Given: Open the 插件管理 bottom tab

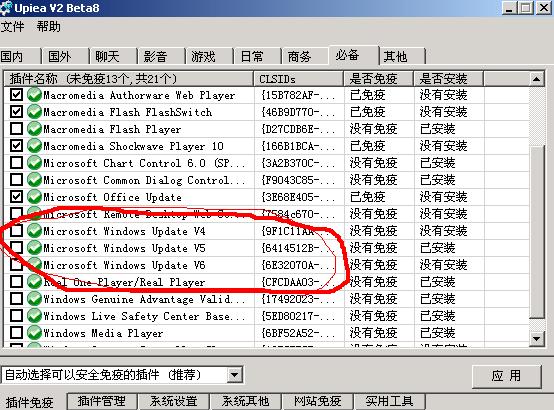Looking at the screenshot, I should tap(101, 401).
